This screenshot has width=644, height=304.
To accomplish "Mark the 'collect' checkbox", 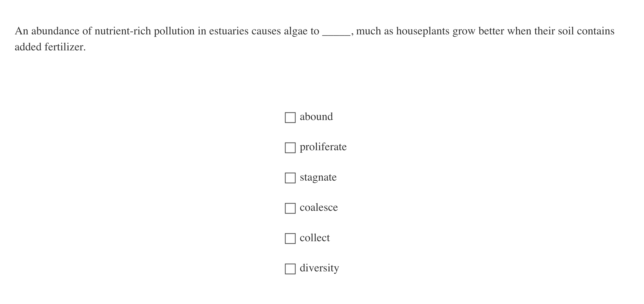I will tap(290, 239).
